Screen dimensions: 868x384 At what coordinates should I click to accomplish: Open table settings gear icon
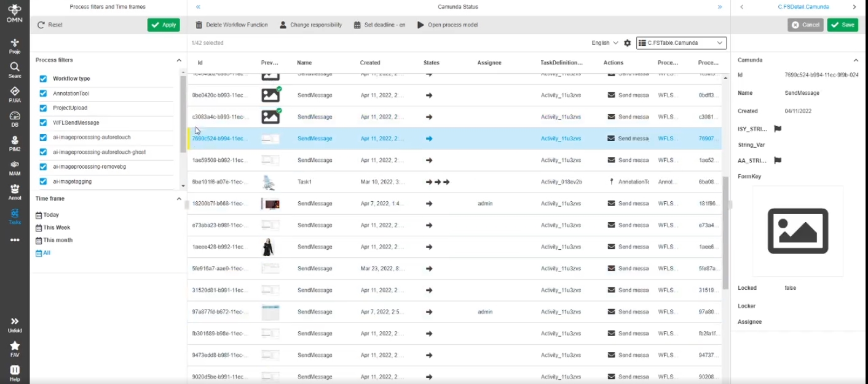(x=627, y=43)
